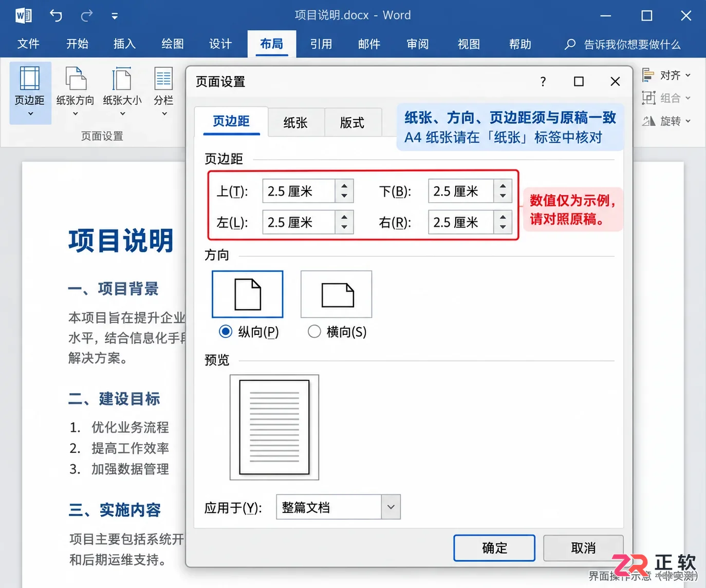The image size is (706, 588).
Task: Choose the portrait orientation page thumbnail
Action: pos(248,294)
